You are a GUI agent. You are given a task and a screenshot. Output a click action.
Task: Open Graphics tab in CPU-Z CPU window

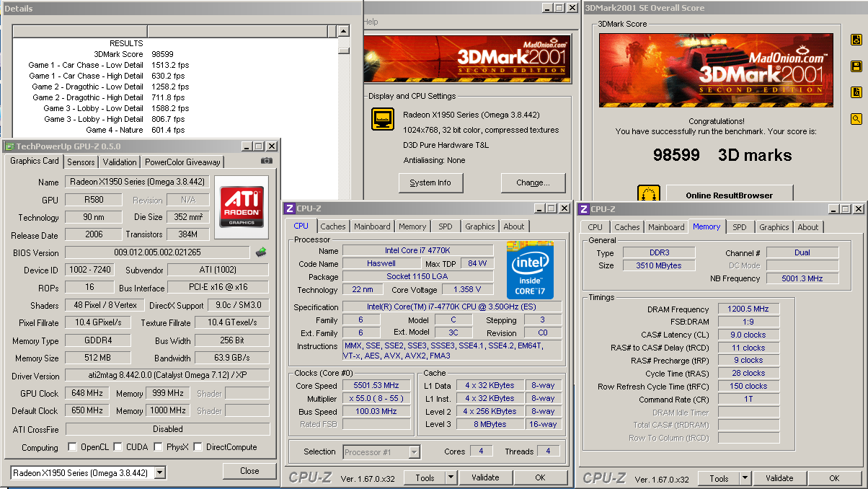click(480, 226)
